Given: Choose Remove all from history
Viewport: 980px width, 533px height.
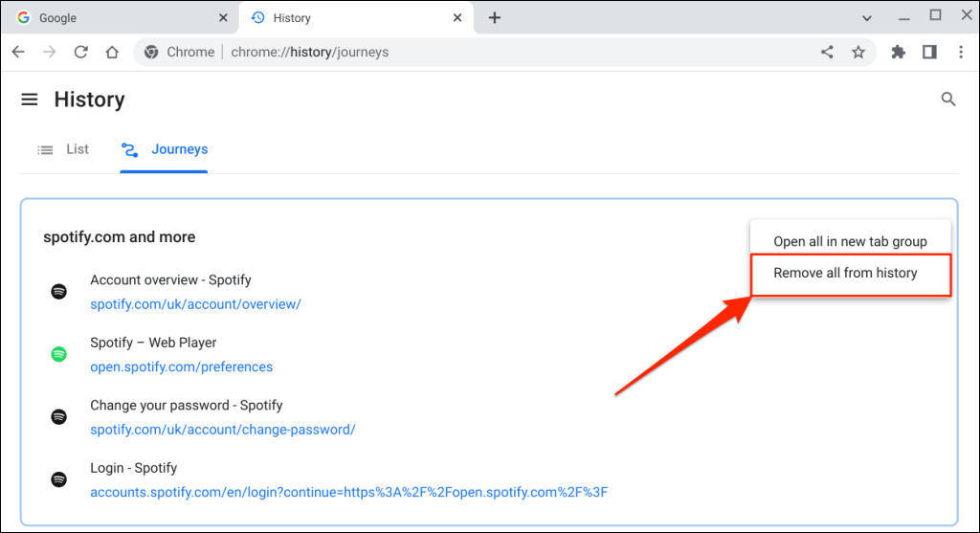Looking at the screenshot, I should coord(851,273).
